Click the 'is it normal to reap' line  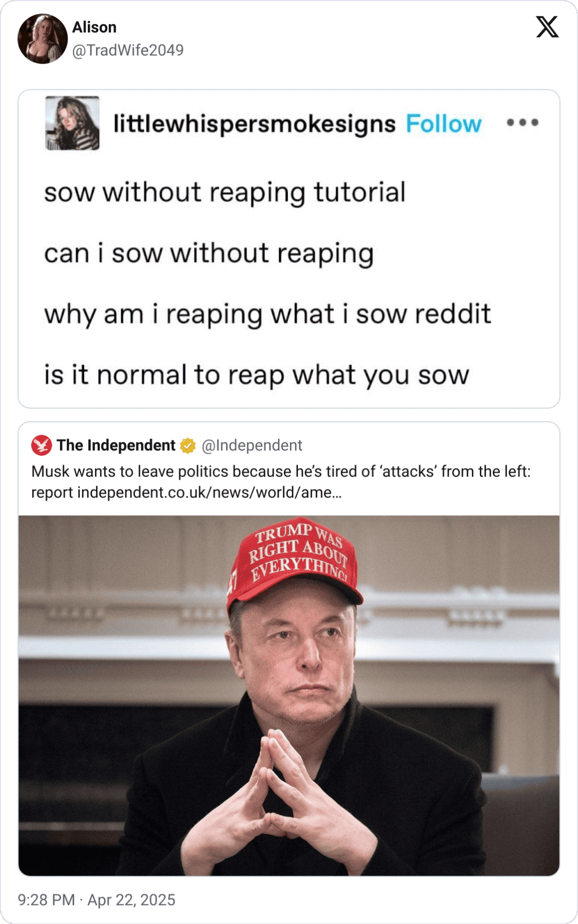coord(256,375)
